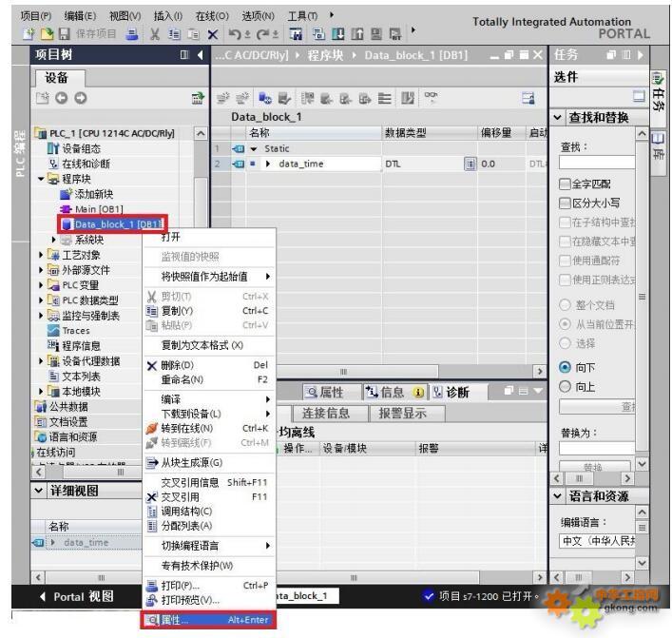Click the redo arrow icon
Screen dimensions: 672x638
[x=262, y=34]
